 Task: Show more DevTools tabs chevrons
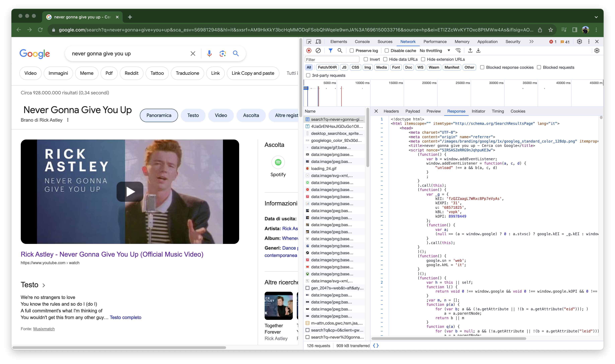click(531, 42)
